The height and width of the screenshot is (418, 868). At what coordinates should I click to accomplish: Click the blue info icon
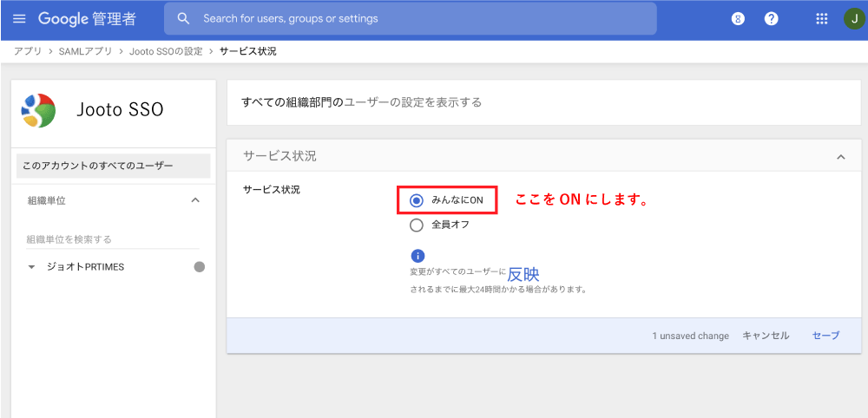coord(418,256)
